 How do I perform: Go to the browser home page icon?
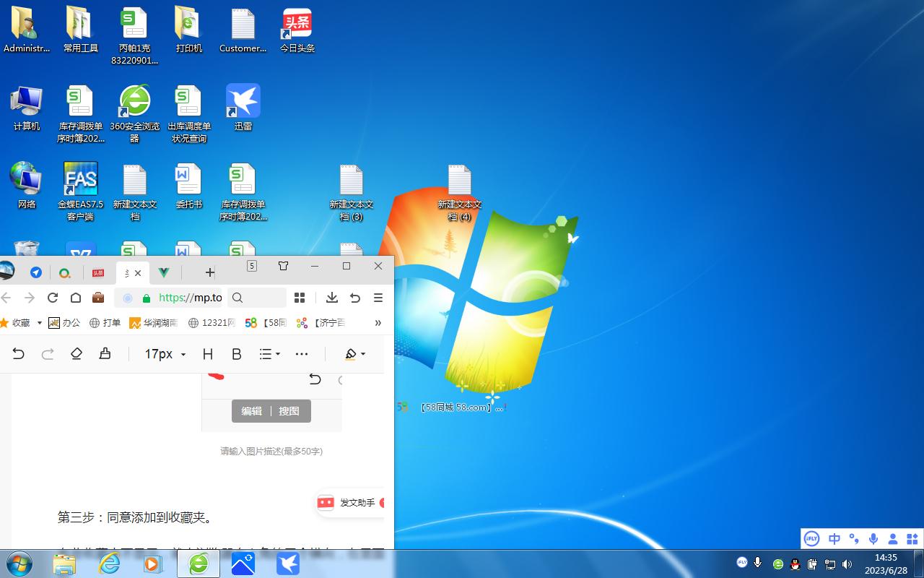pyautogui.click(x=75, y=298)
